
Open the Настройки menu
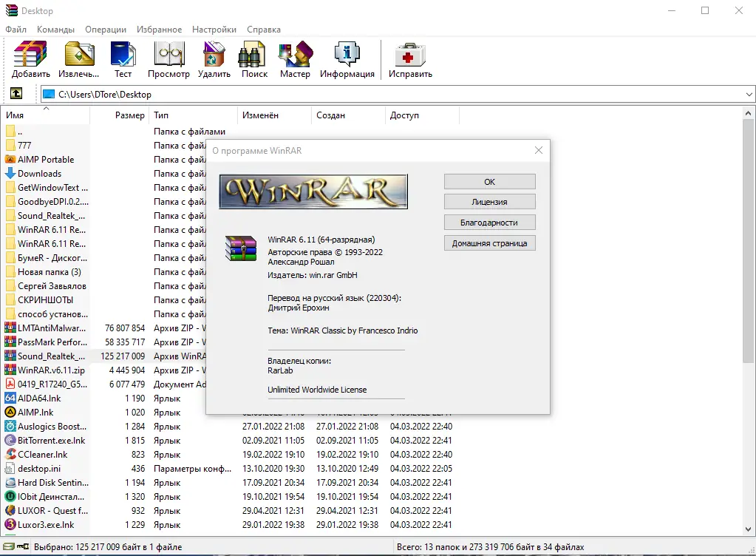point(214,30)
